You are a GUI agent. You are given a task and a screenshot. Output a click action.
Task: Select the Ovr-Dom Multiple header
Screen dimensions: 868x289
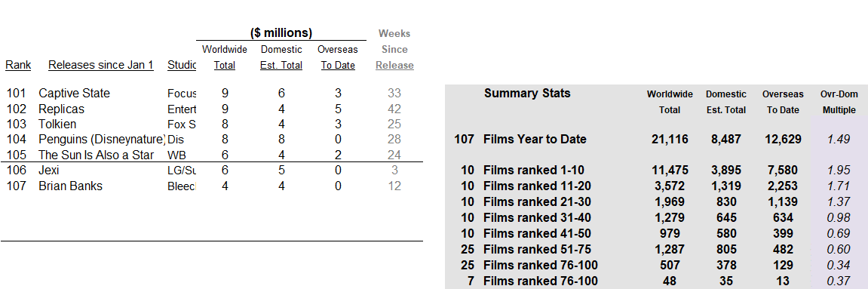click(839, 102)
